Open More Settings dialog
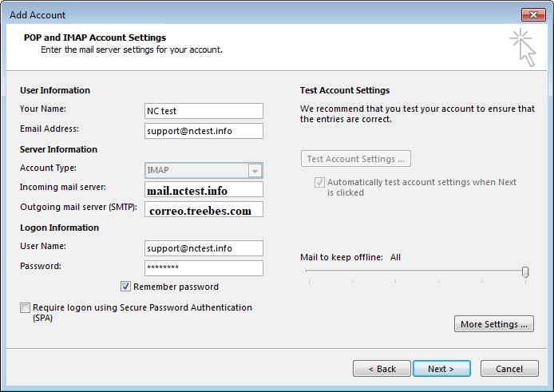This screenshot has width=554, height=392. (x=494, y=324)
